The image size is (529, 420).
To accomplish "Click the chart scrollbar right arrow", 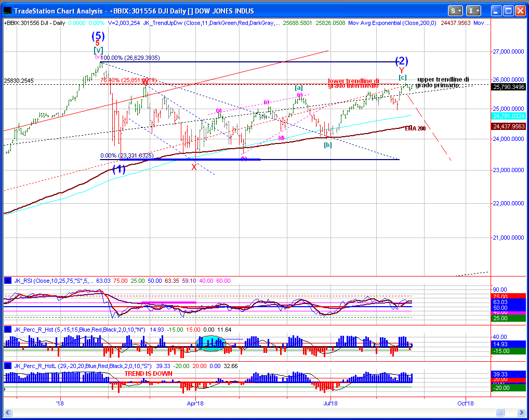I will pos(522,413).
